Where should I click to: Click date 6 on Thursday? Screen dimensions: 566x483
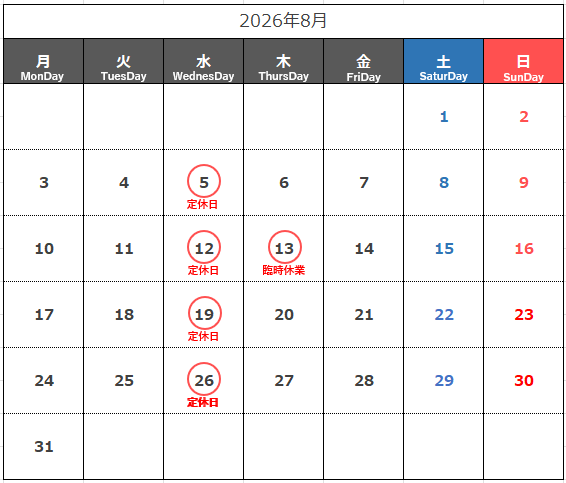(284, 183)
